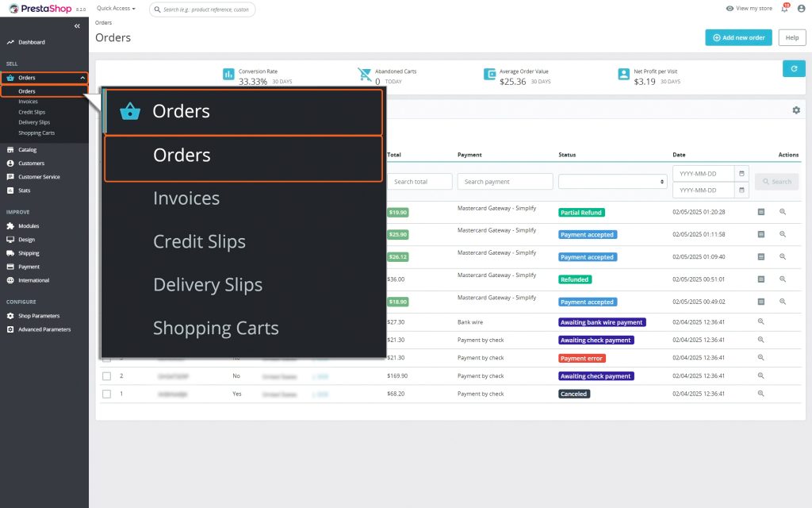Screen dimensions: 812x508
Task: Focus the top product search box
Action: click(x=202, y=10)
